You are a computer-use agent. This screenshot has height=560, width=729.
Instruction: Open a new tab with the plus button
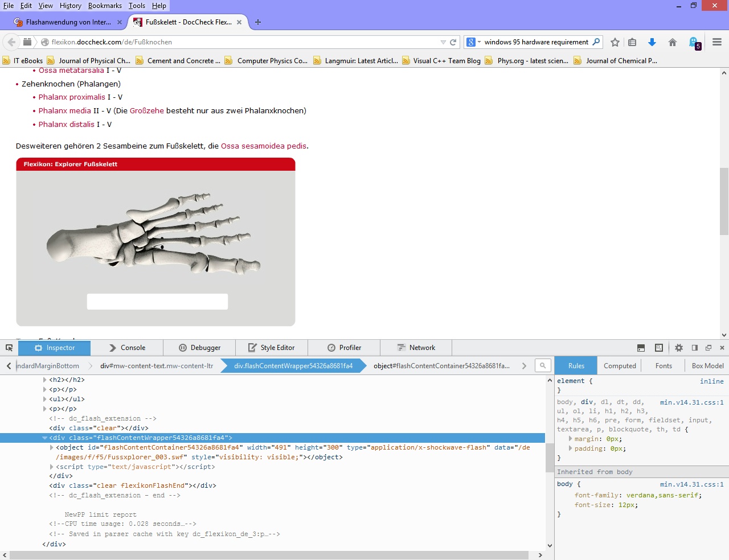258,22
